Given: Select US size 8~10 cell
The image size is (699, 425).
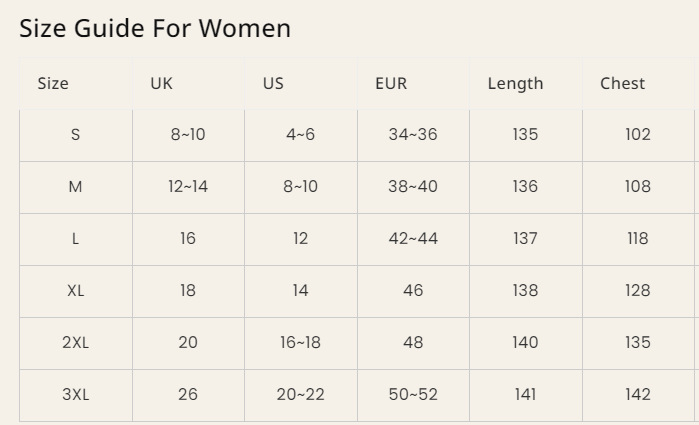Looking at the screenshot, I should point(300,187).
